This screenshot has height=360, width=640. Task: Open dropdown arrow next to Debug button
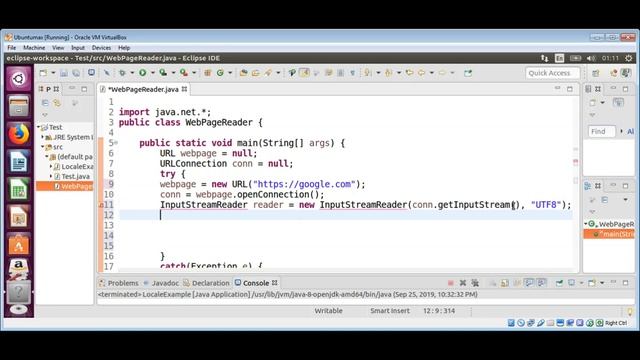pyautogui.click(x=132, y=73)
